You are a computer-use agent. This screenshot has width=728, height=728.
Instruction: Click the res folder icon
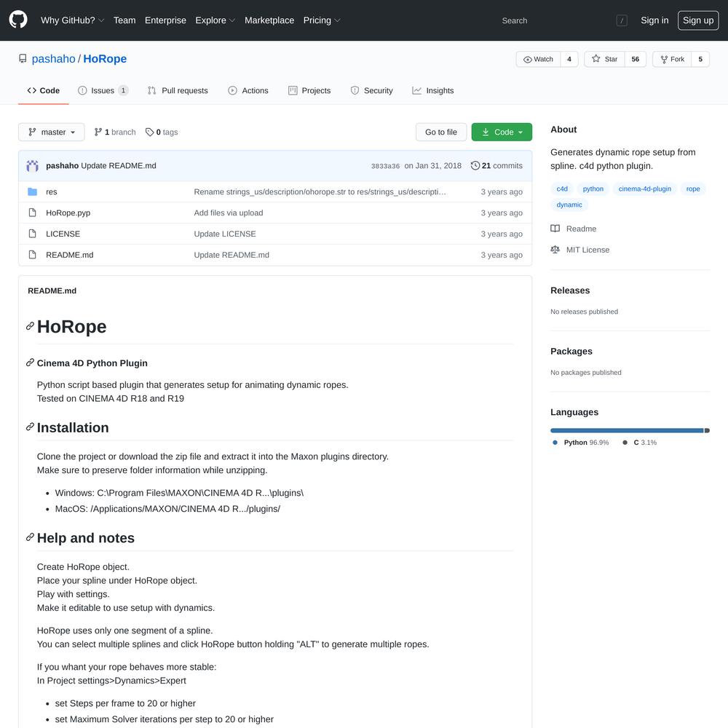(32, 191)
